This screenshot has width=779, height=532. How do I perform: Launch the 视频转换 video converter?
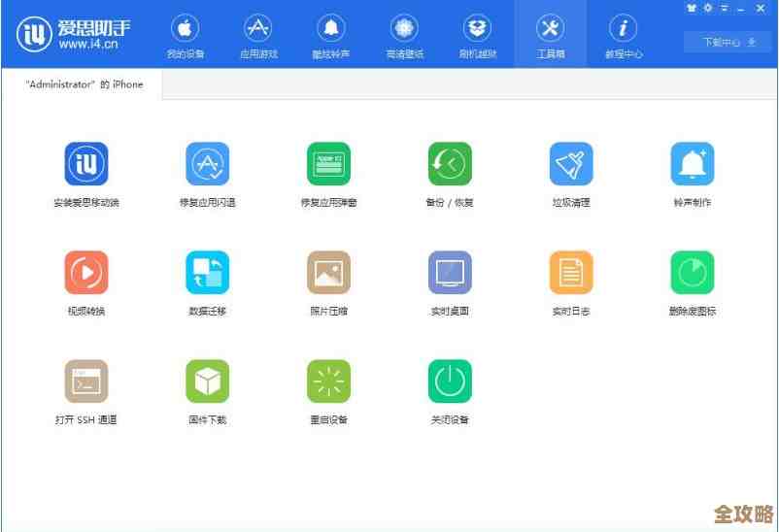coord(86,273)
